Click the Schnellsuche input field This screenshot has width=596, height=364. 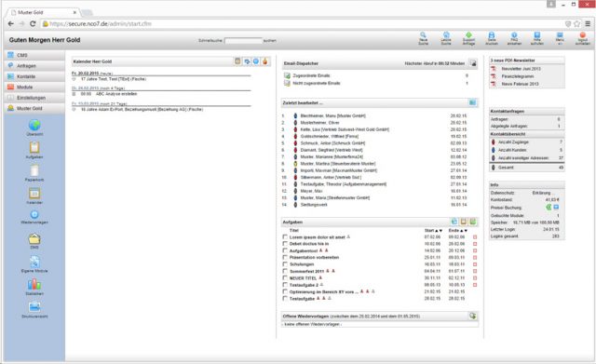pyautogui.click(x=243, y=40)
